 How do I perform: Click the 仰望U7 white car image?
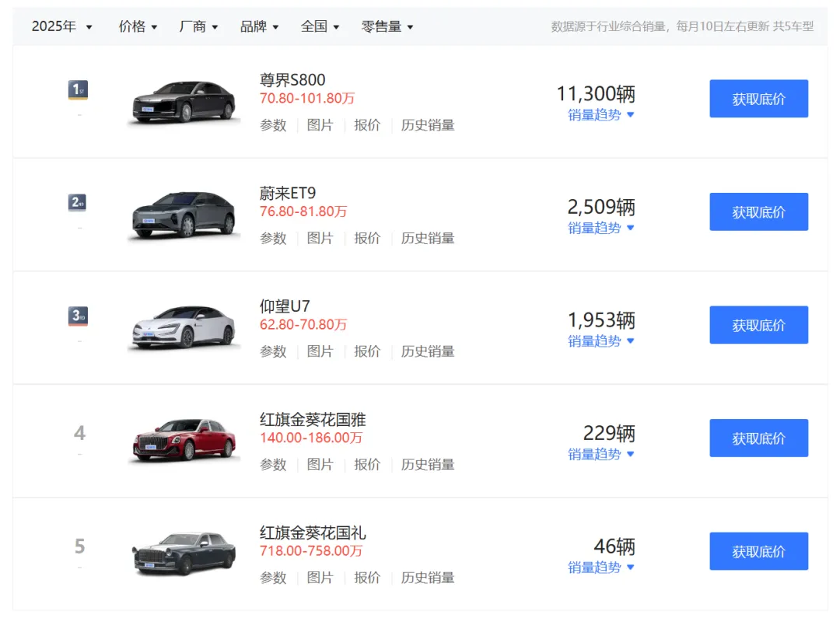point(184,327)
